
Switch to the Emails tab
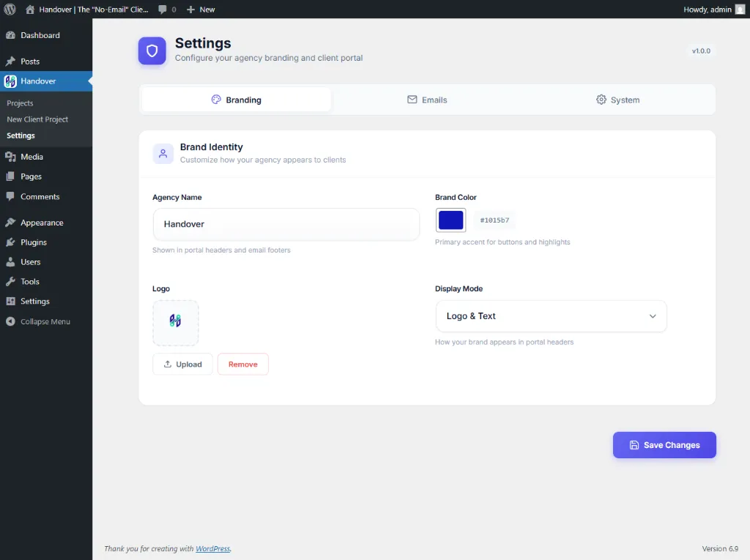(x=427, y=100)
